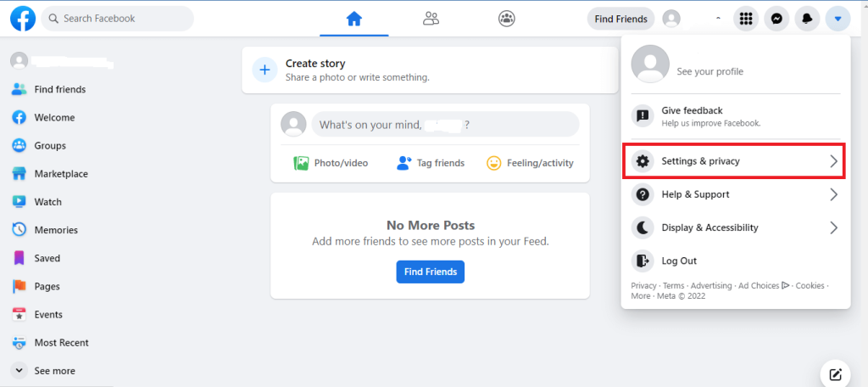Add a Photo/video to post
Viewport: 868px width, 387px height.
coord(331,163)
